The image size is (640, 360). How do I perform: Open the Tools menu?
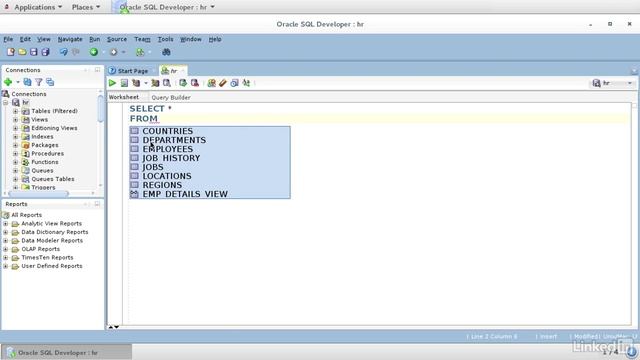165,39
